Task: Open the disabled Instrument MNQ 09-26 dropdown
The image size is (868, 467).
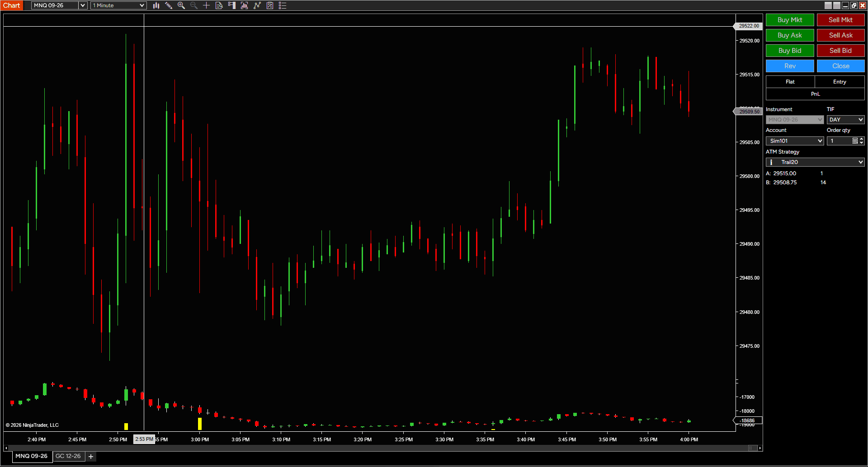Action: [795, 120]
